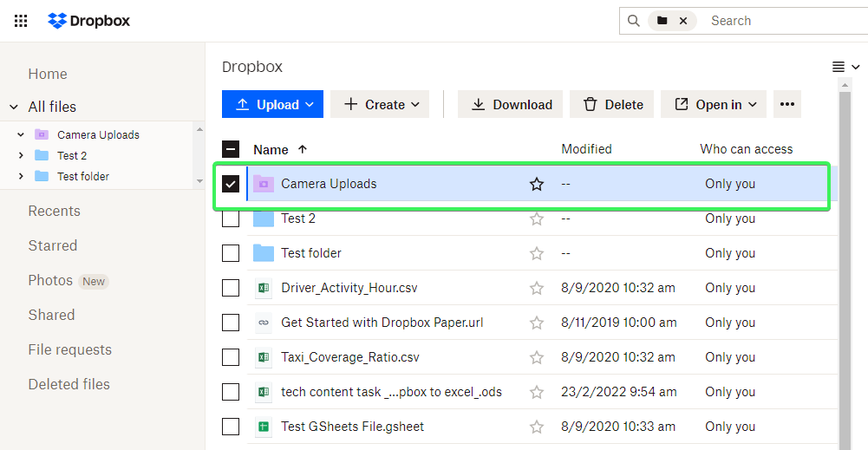Open Deleted files in sidebar
The image size is (868, 450).
click(69, 384)
